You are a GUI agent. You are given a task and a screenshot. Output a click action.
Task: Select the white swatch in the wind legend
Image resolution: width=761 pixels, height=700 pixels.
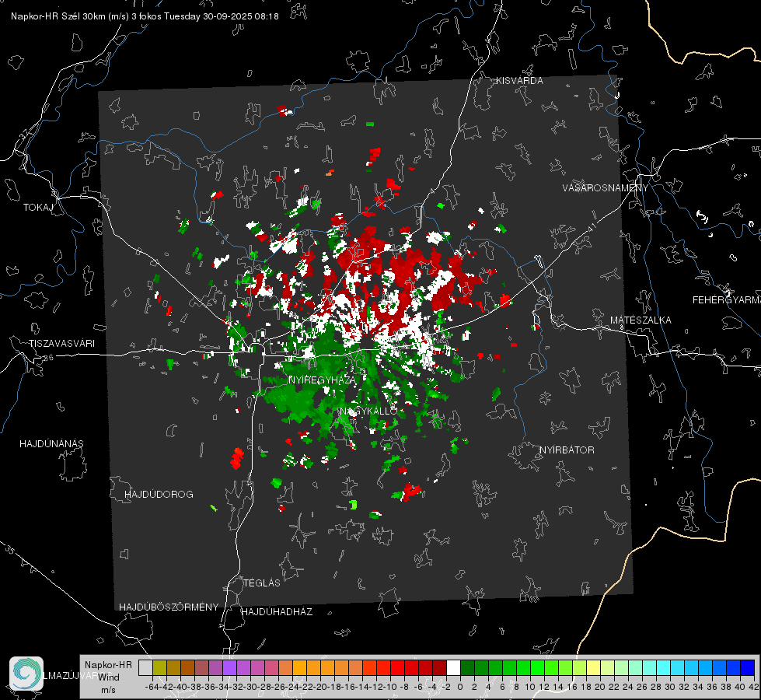(x=453, y=668)
